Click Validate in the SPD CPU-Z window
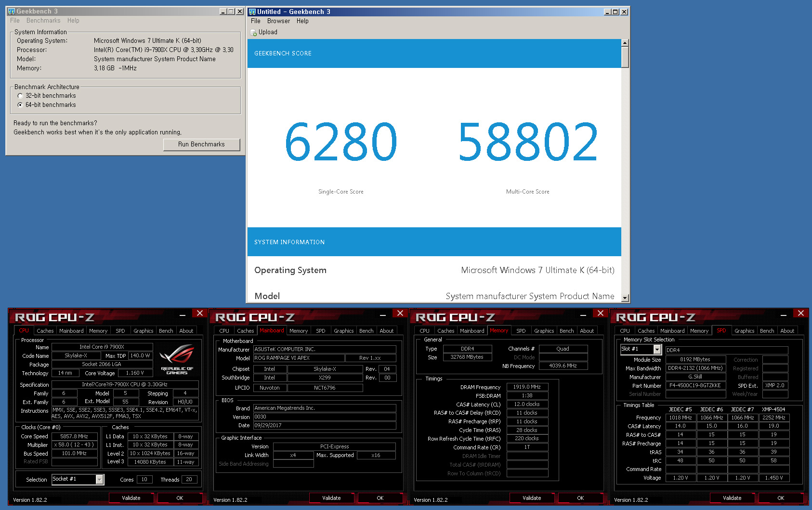Screen dimensions: 812x510 732,498
